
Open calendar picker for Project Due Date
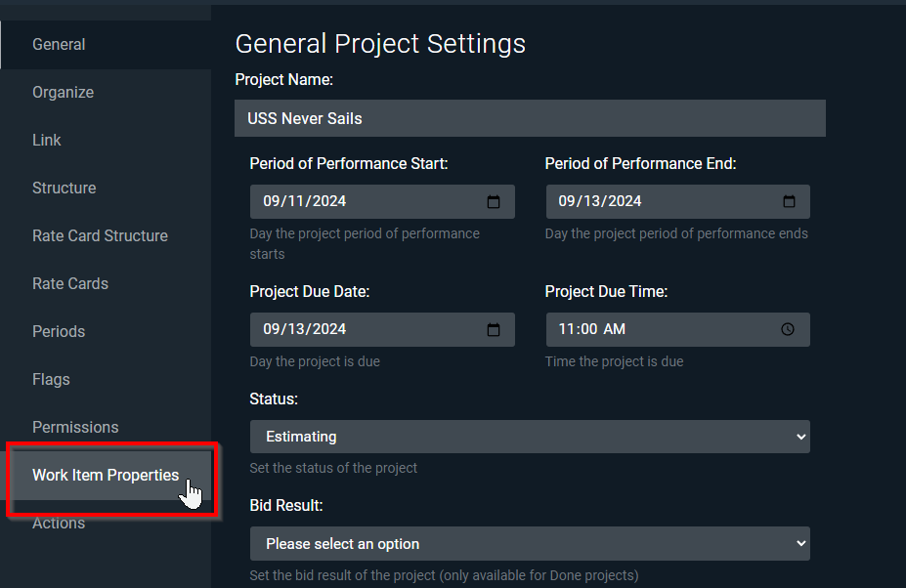tap(494, 330)
